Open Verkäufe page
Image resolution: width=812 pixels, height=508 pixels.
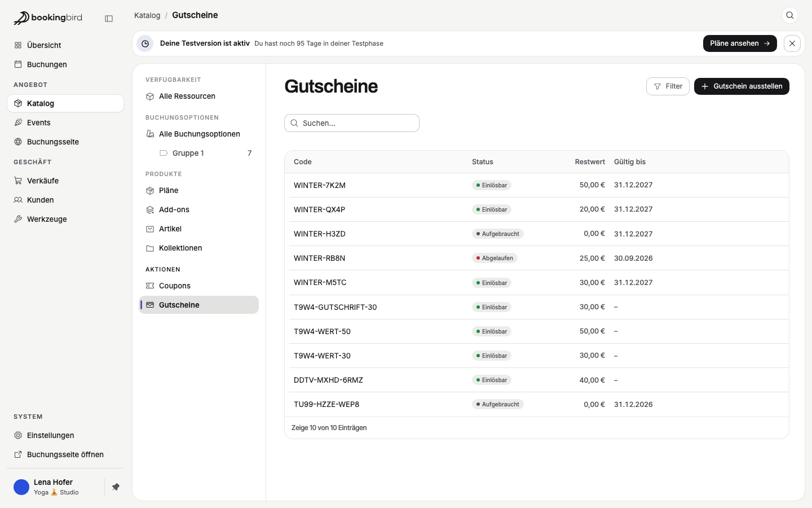pyautogui.click(x=65, y=181)
